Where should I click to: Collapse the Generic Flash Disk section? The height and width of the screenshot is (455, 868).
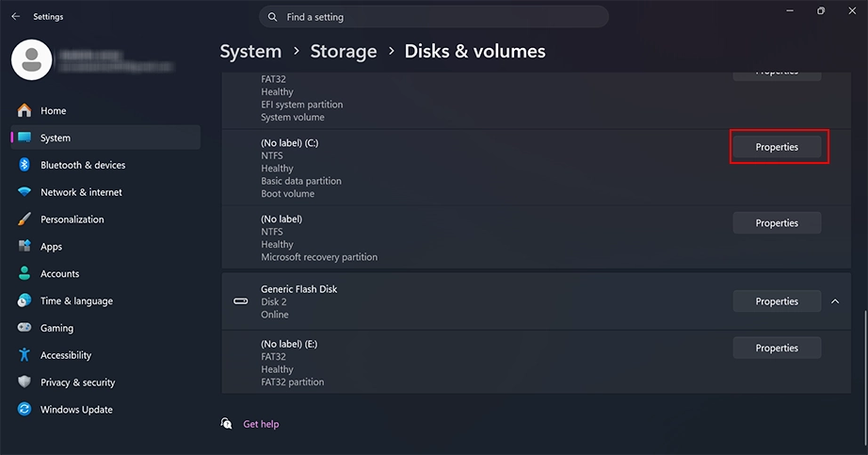[x=835, y=301]
